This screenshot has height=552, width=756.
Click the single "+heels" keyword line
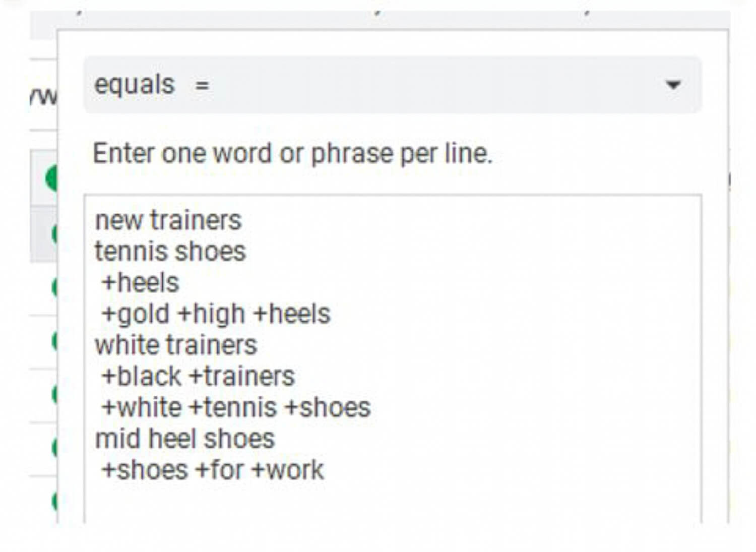click(x=140, y=283)
